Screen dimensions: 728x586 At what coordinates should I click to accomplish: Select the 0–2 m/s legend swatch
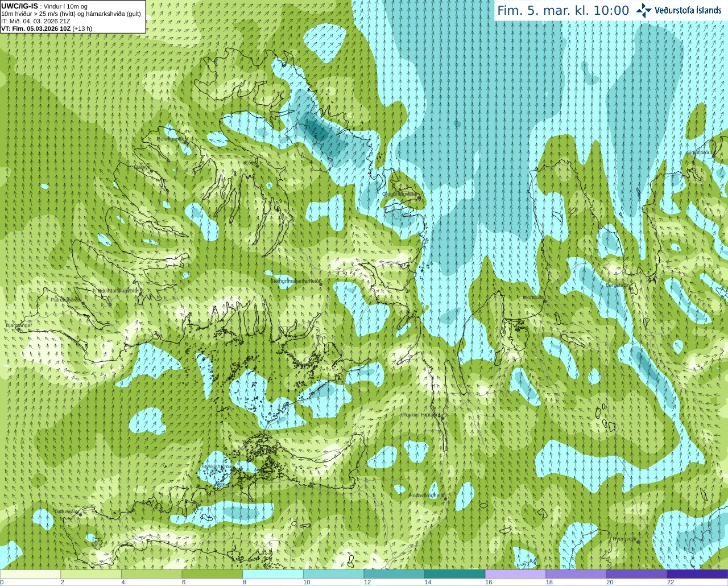pos(30,574)
